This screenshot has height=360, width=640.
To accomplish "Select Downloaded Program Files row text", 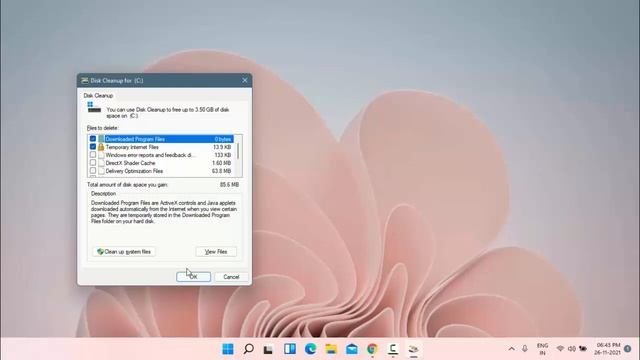I will pos(135,139).
